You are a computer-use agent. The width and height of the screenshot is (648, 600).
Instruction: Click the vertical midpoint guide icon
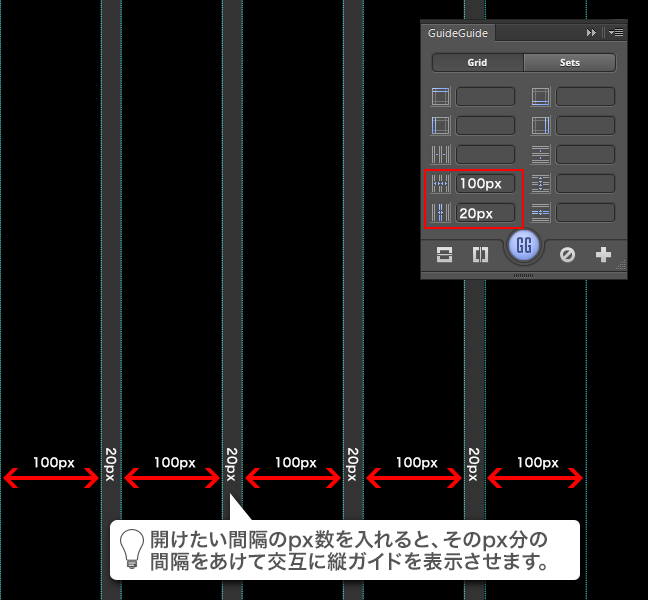coord(480,255)
